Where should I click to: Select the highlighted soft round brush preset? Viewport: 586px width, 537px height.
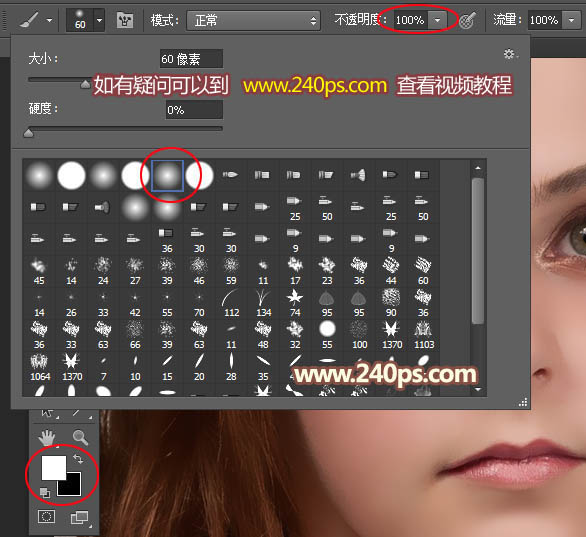(x=167, y=176)
